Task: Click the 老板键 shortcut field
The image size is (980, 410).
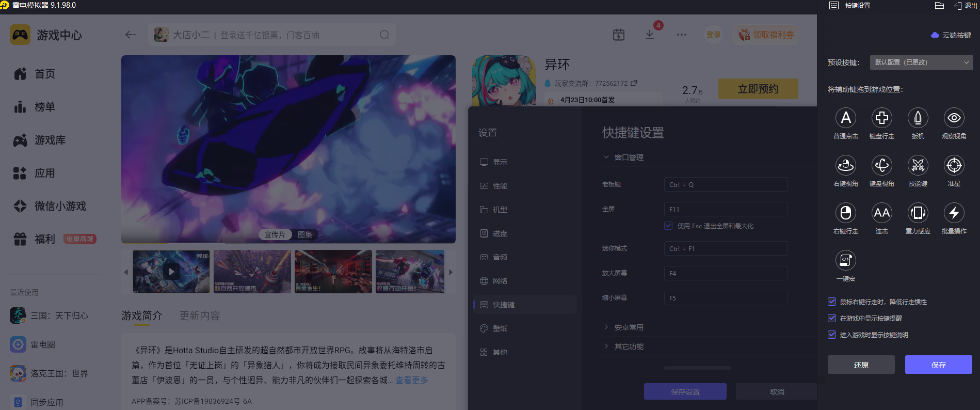Action: 726,184
